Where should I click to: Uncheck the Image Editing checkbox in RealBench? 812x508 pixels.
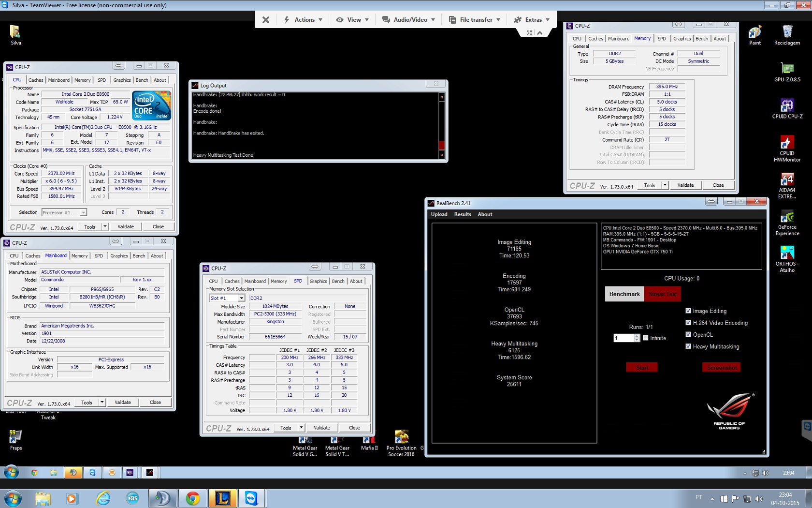pos(688,311)
